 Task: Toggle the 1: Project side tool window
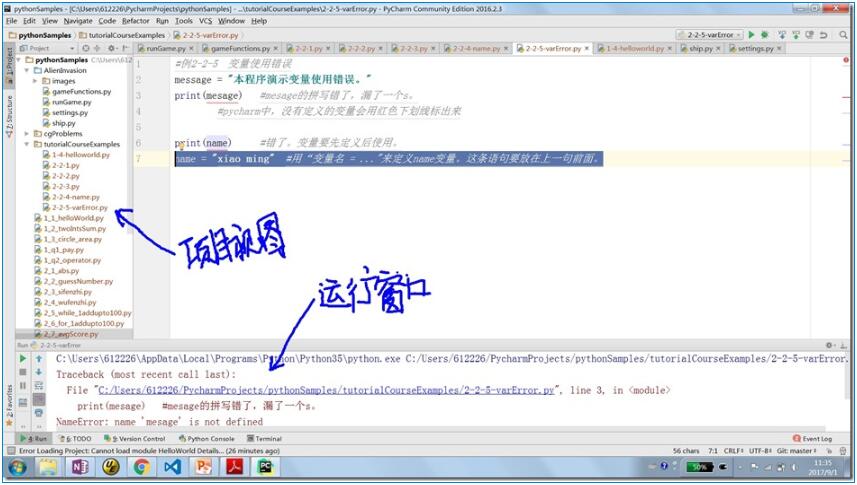pyautogui.click(x=9, y=65)
